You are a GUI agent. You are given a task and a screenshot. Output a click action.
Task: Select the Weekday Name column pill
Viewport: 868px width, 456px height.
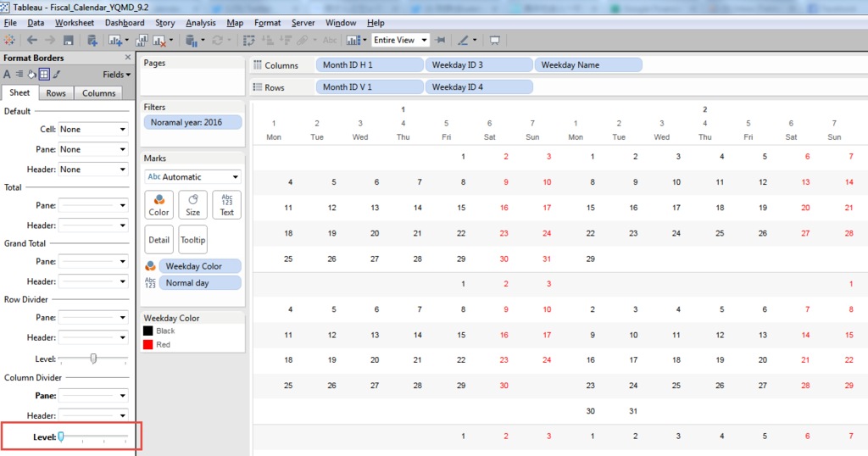588,64
